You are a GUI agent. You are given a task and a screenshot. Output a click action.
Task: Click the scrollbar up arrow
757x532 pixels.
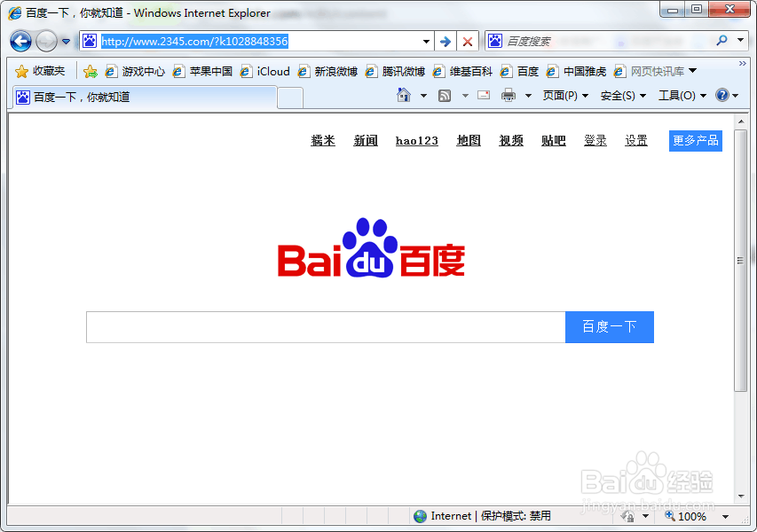point(741,121)
